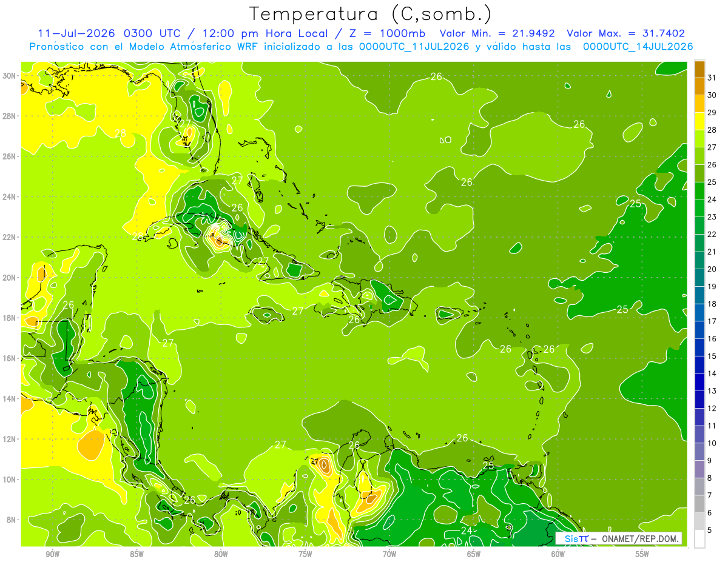Viewport: 728px width, 562px height.
Task: Click the '85W' longitude axis label
Action: coord(136,554)
